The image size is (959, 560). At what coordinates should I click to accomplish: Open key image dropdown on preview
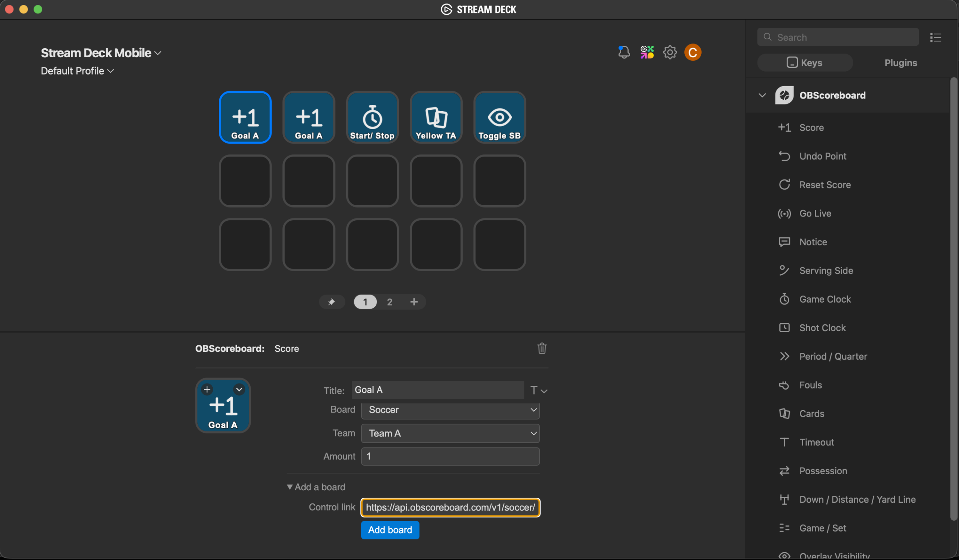[239, 389]
